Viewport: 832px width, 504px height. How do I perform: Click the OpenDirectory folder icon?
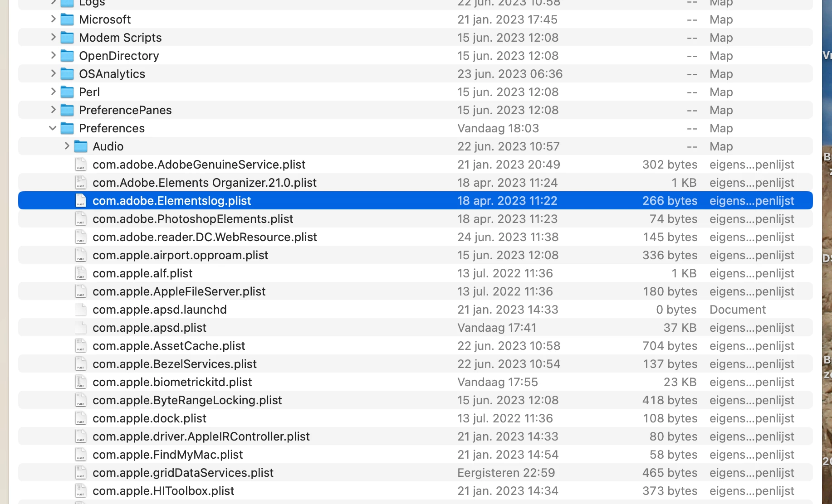(67, 56)
